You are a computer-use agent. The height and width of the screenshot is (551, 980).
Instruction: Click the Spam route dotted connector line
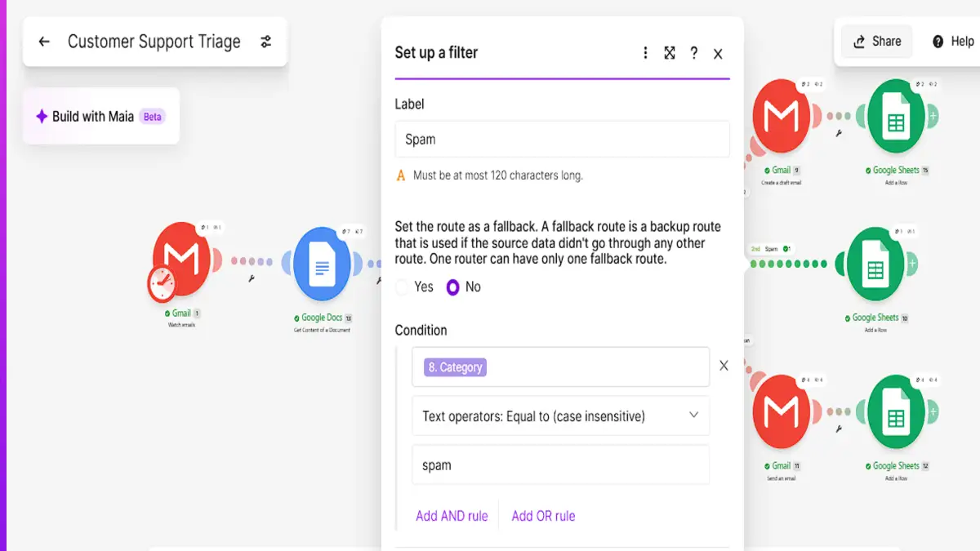click(x=789, y=264)
